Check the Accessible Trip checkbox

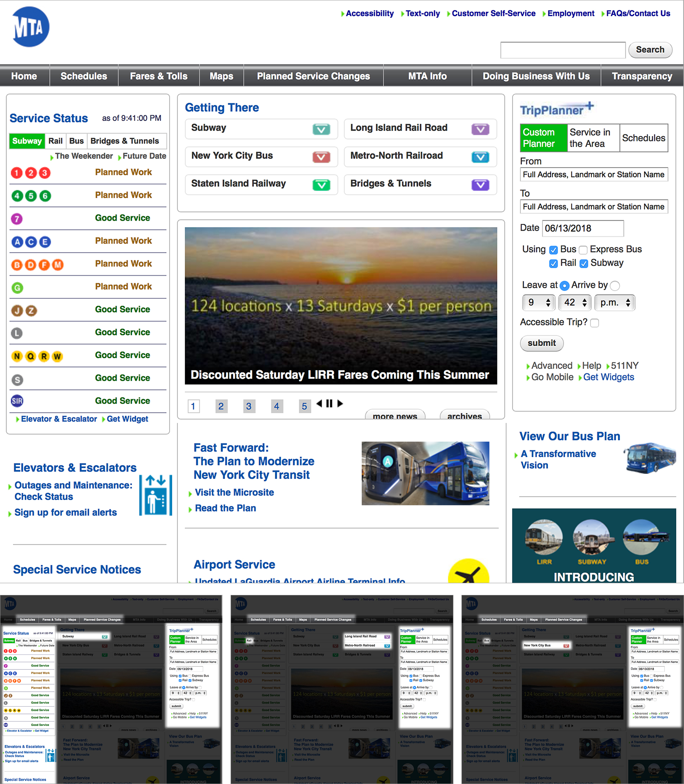[x=594, y=323]
